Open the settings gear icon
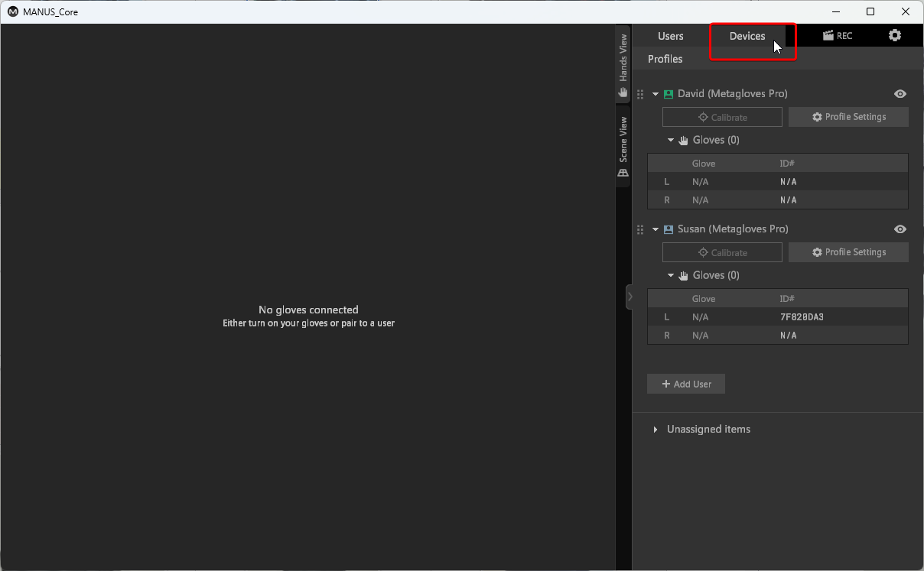Image resolution: width=924 pixels, height=571 pixels. tap(894, 36)
